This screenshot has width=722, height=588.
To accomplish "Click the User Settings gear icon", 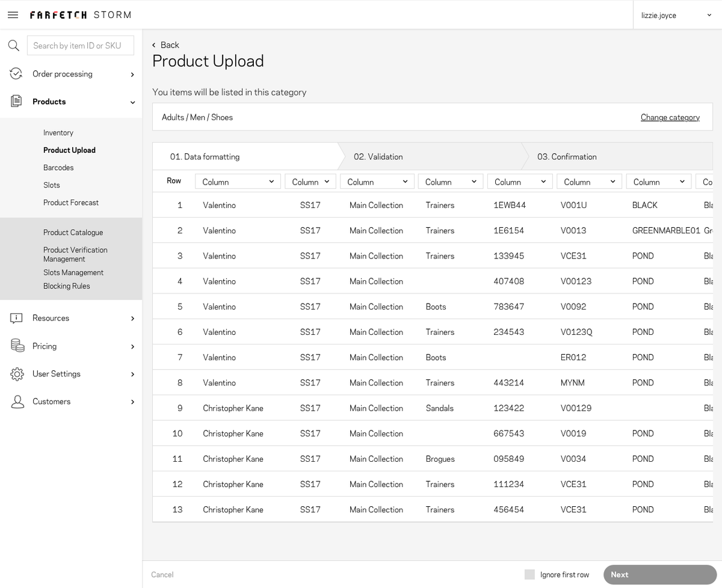I will point(17,374).
